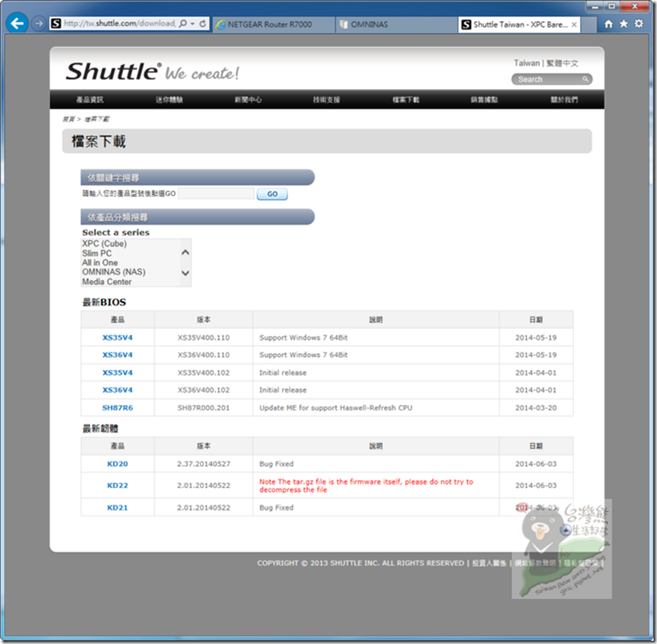The image size is (657, 644).
Task: Select XPC (Cube) in the series list
Action: 104,244
